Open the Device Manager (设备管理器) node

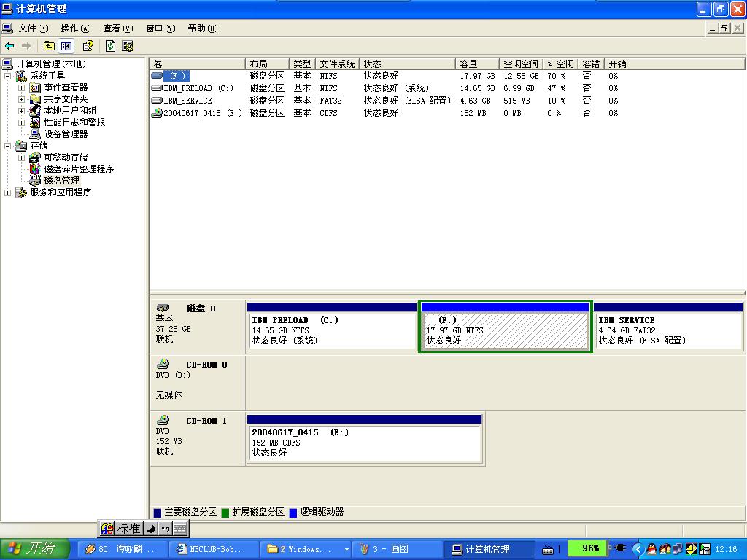point(66,134)
